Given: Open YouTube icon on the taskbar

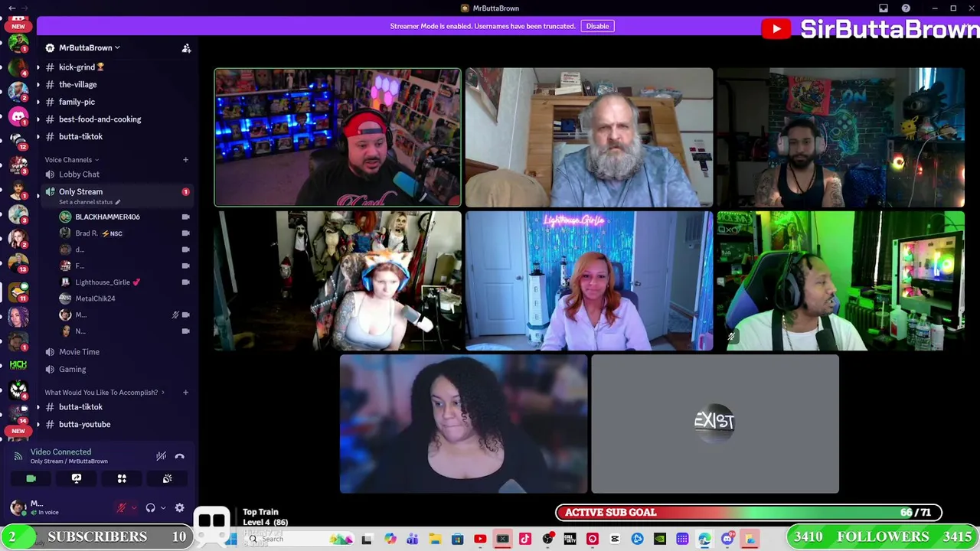Looking at the screenshot, I should pos(480,540).
